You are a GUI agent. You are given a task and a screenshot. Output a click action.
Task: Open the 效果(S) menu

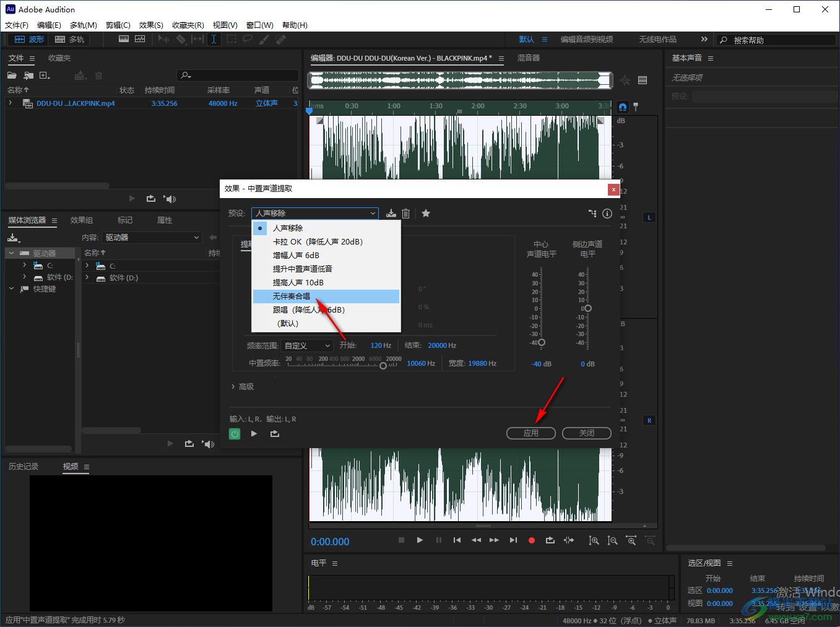151,25
